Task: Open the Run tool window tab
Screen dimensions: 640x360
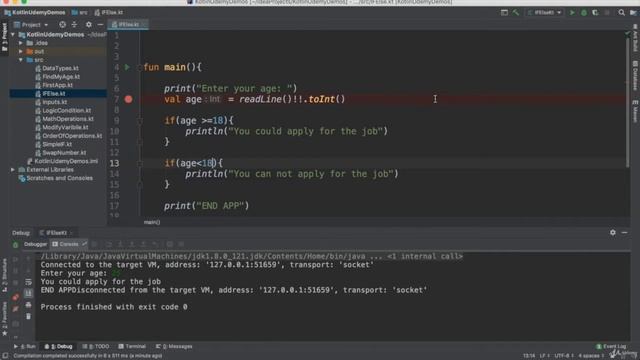Action: click(25, 347)
